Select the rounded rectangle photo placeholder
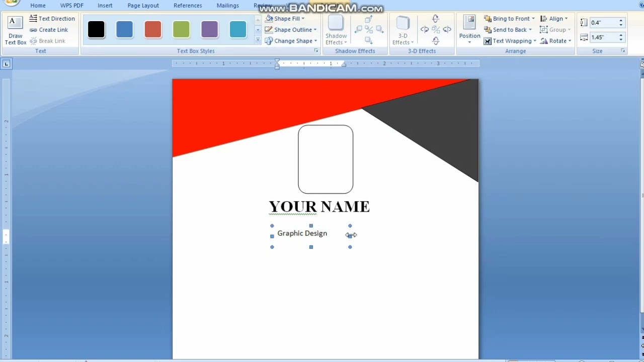 coord(326,159)
